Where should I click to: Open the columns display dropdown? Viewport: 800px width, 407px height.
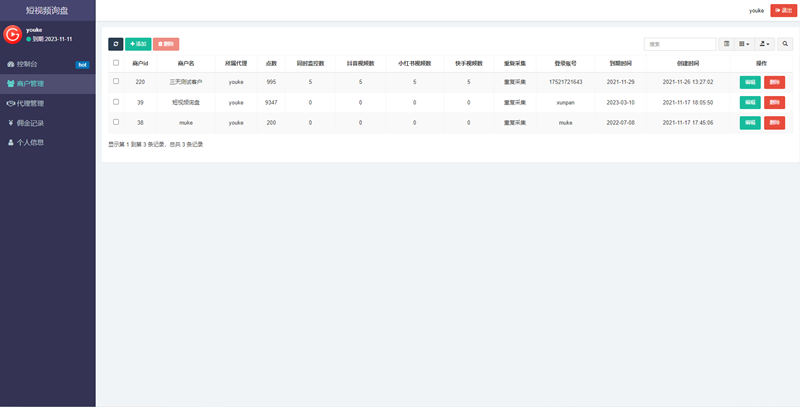(745, 44)
